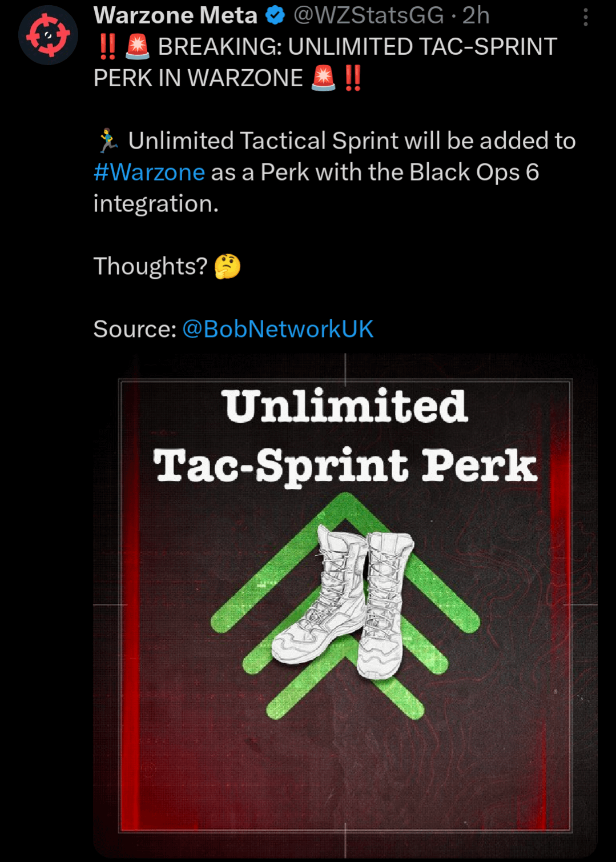Image resolution: width=616 pixels, height=862 pixels.
Task: Click the "Tac-Sprint Perk" title in image
Action: [x=345, y=466]
